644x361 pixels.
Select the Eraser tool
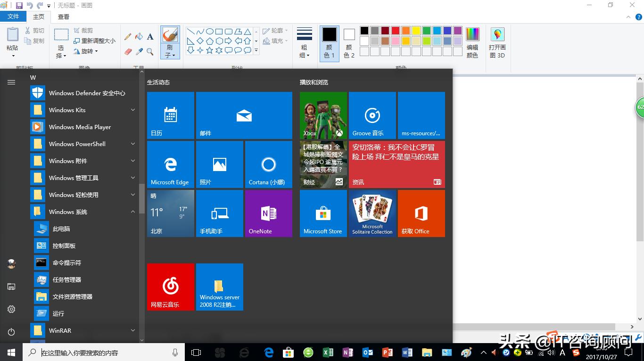tap(127, 50)
